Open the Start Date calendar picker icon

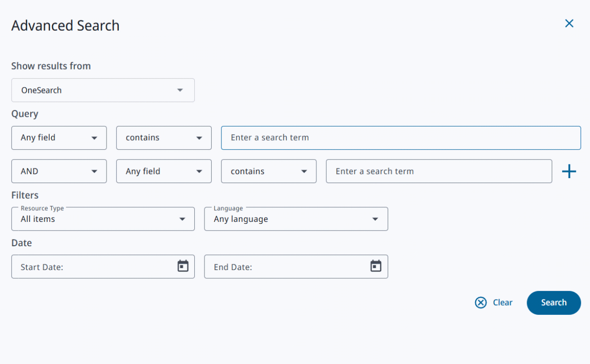(183, 266)
